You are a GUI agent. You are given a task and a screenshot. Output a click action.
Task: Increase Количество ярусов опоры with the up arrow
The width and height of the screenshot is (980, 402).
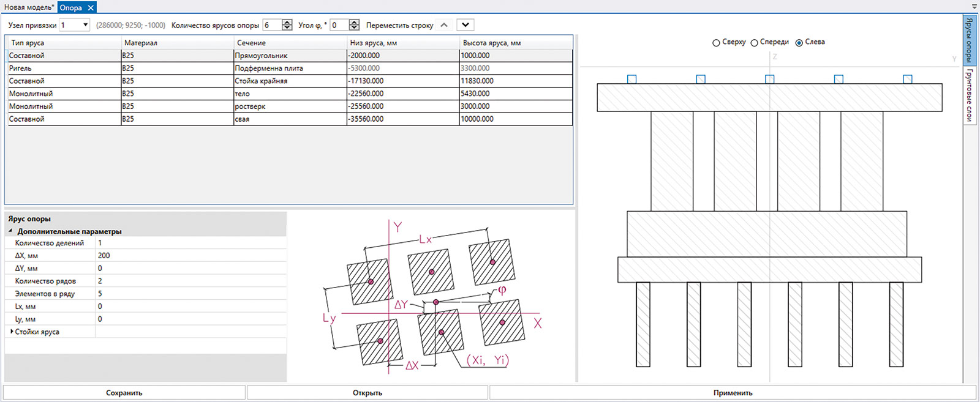pyautogui.click(x=287, y=22)
